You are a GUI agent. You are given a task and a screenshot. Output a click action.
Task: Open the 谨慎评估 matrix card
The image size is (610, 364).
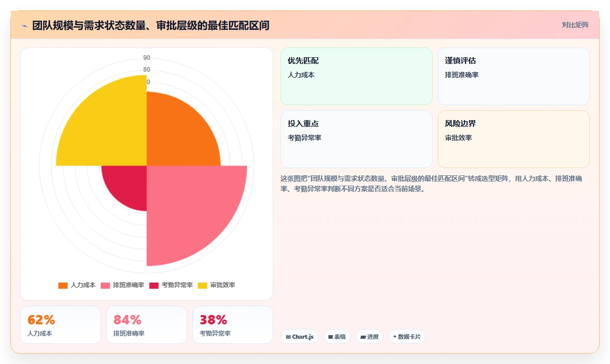coord(514,76)
